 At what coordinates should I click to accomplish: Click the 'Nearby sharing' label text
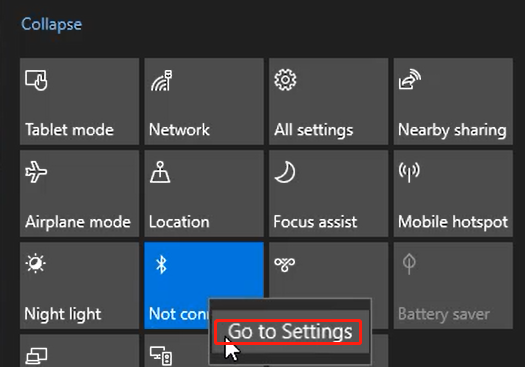click(452, 130)
